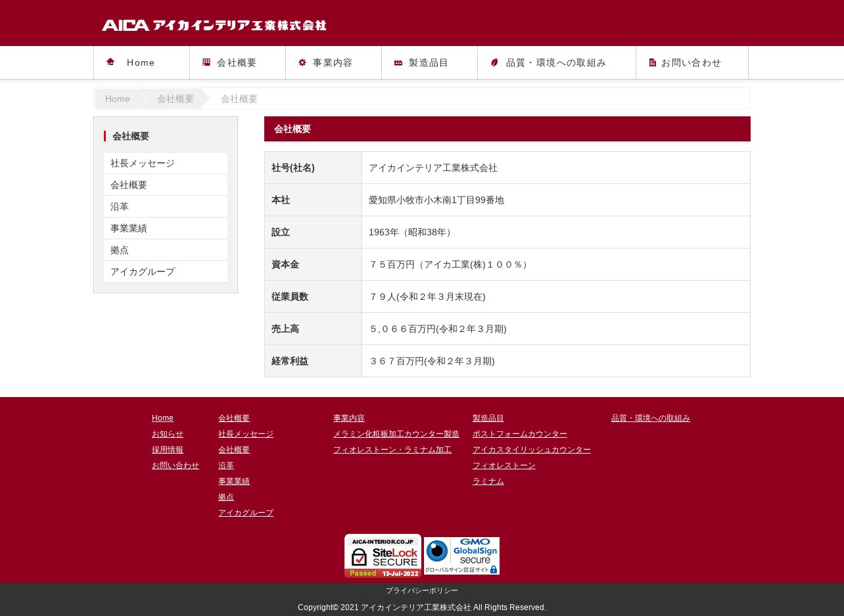Click the 設立 row label
Screen dimensions: 844x616
[281, 232]
